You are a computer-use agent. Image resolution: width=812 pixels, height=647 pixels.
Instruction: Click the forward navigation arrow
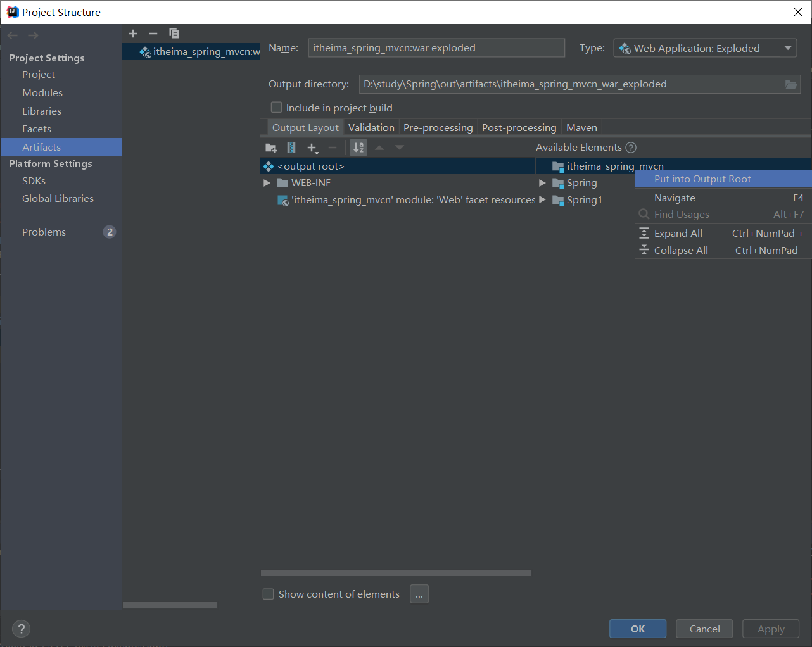pos(33,35)
